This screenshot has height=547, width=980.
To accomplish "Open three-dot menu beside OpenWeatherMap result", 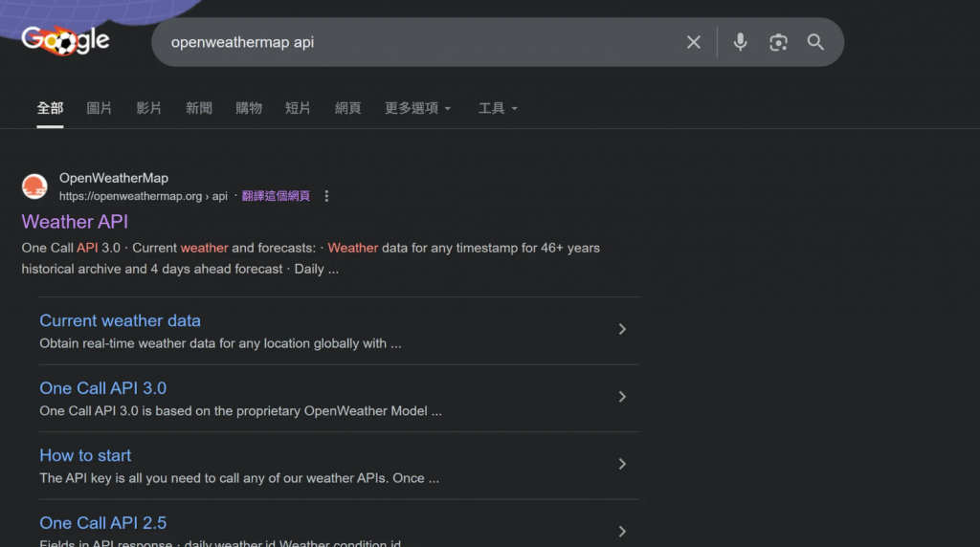I will [326, 196].
